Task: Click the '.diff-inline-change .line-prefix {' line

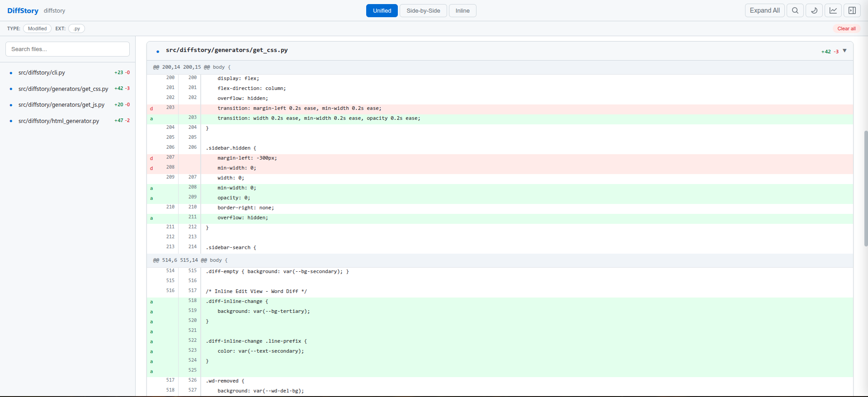Action: point(500,341)
